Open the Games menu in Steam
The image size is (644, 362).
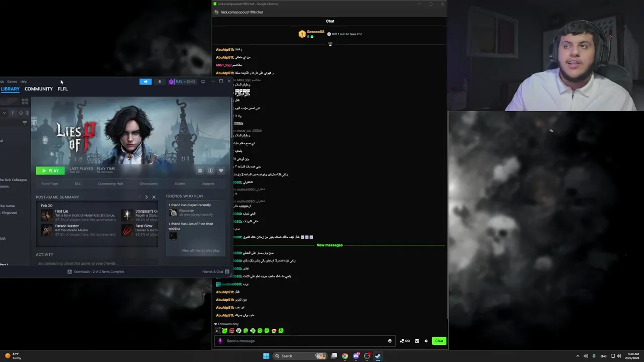point(12,81)
